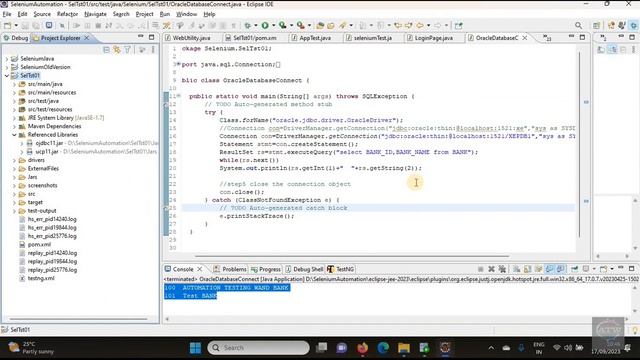
Task: Click the taskbar Search box
Action: 258,348
